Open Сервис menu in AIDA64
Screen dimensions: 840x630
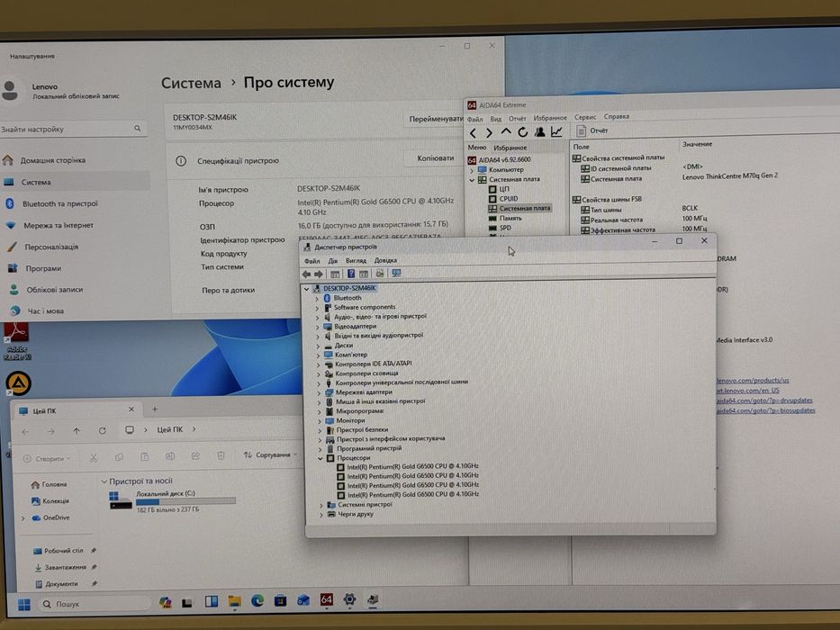point(585,117)
